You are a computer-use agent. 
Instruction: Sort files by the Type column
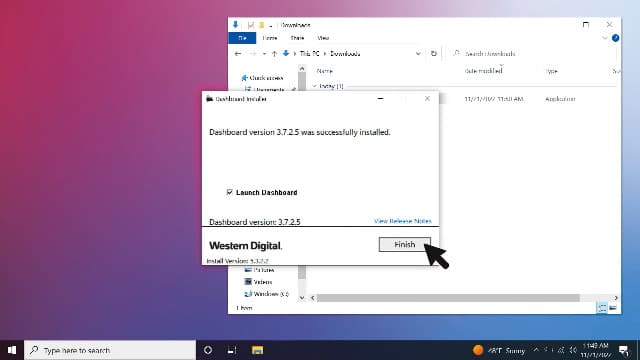[551, 71]
